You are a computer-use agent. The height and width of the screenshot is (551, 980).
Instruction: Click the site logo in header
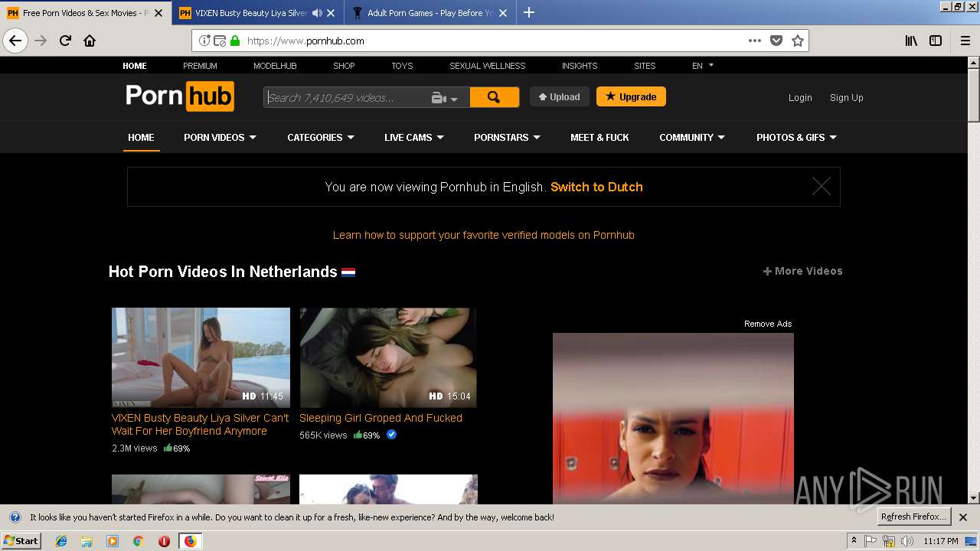(180, 96)
